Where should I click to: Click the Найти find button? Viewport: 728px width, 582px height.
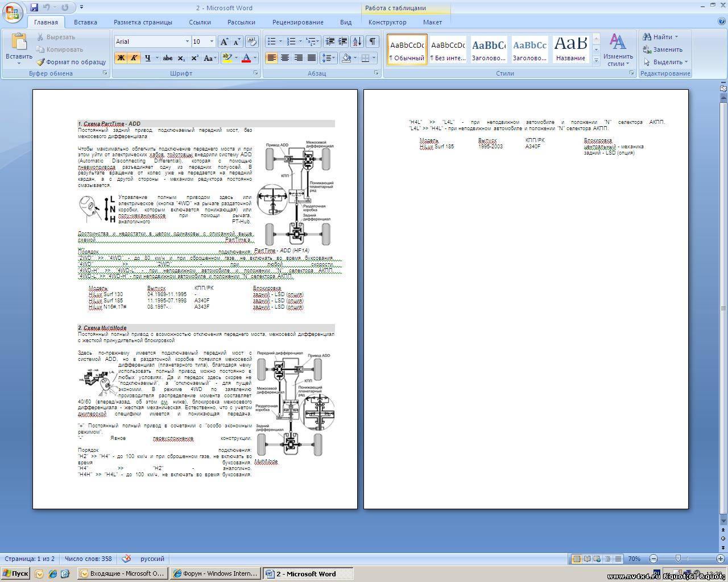(660, 37)
